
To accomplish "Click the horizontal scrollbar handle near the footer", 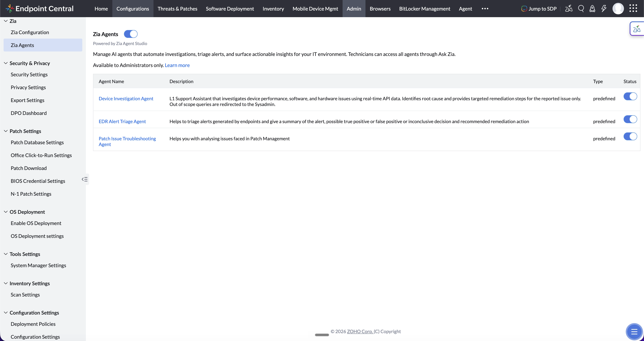I will click(322, 335).
